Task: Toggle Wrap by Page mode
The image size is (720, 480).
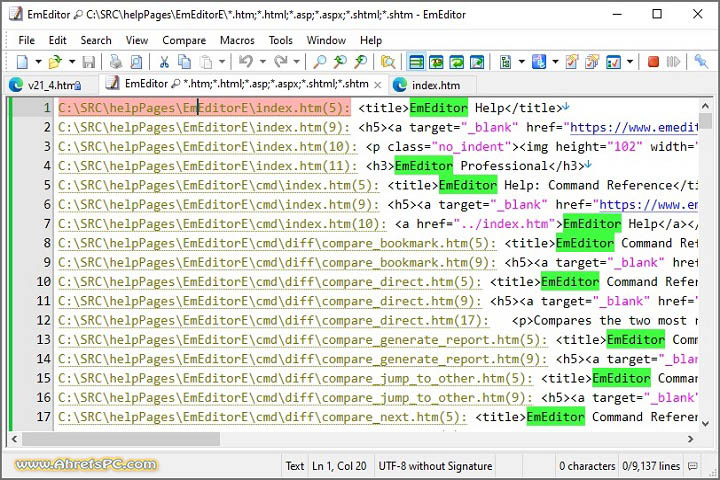Action: click(477, 62)
